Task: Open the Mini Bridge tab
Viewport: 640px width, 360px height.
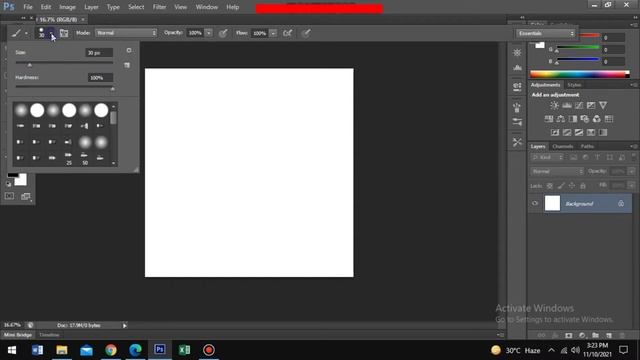Action: pos(18,335)
